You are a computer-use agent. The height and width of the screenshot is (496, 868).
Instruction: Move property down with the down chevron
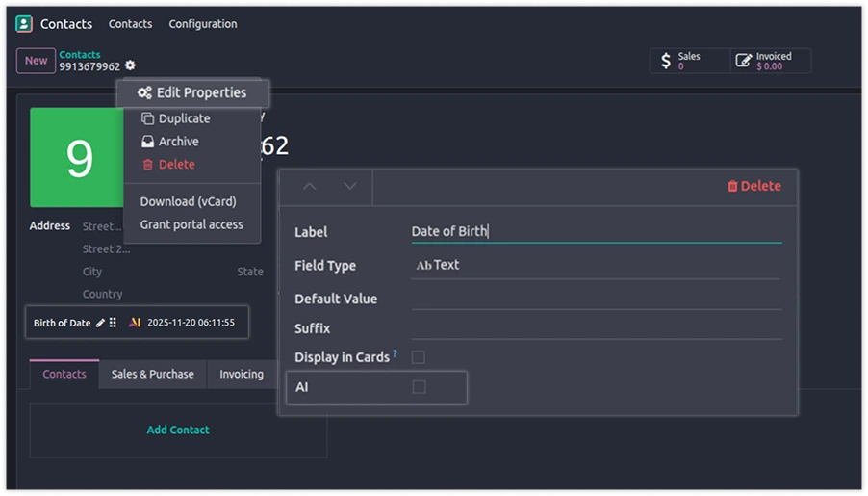click(x=350, y=186)
